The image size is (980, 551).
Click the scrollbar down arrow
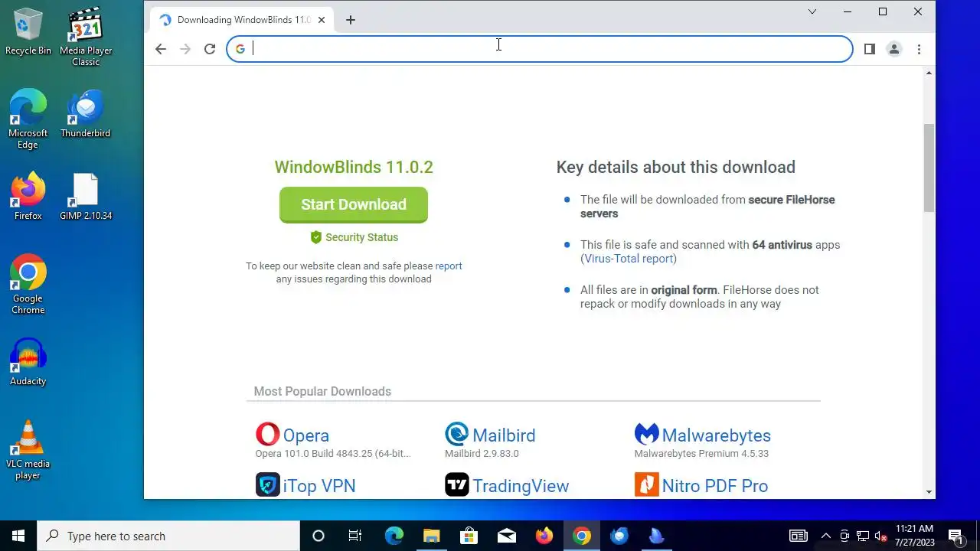pos(929,492)
